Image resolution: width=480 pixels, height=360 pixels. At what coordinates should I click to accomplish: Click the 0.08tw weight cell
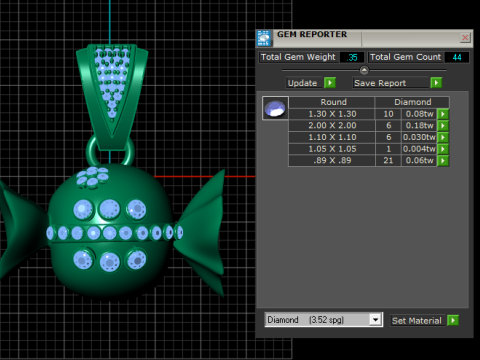(419, 114)
